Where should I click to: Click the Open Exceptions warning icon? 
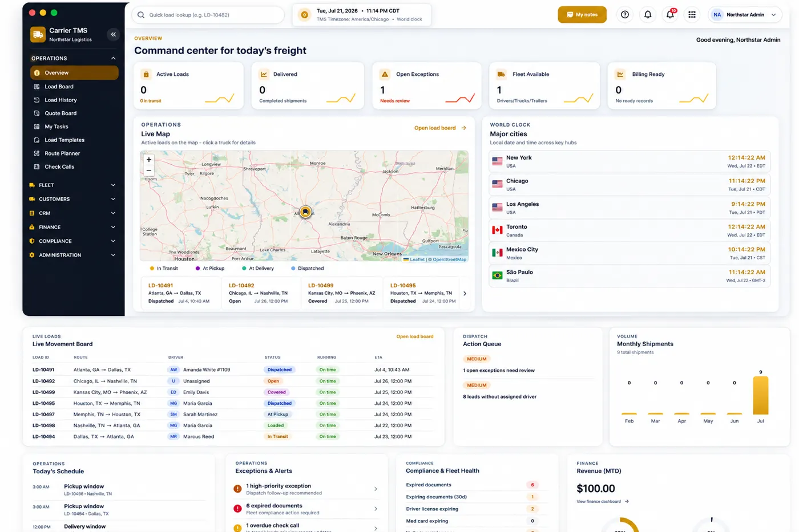pyautogui.click(x=385, y=74)
